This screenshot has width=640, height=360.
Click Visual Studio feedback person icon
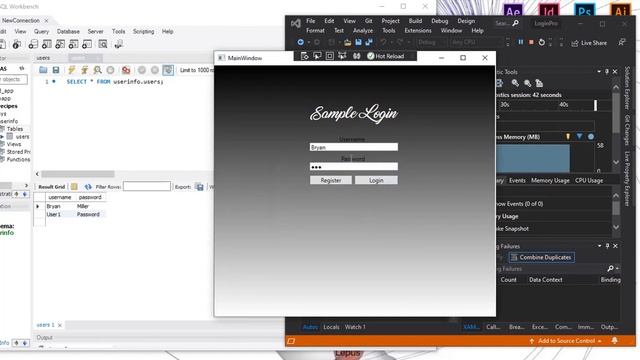(622, 42)
